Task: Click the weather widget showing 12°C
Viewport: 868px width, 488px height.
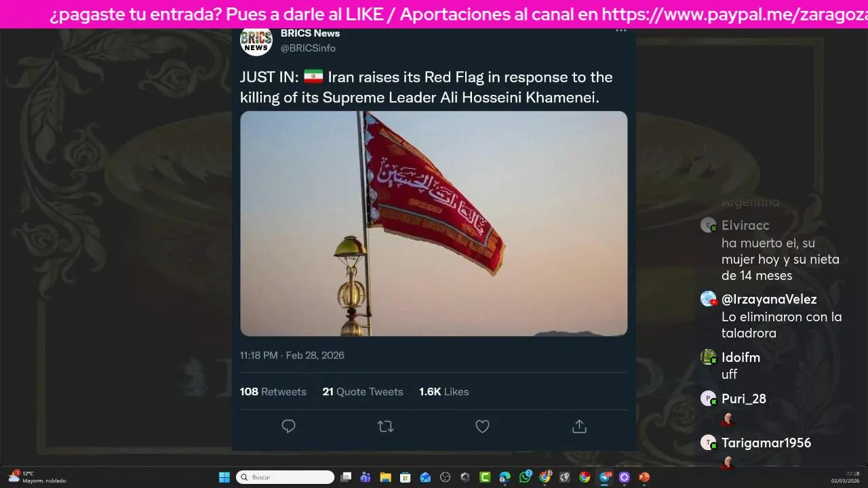Action: tap(37, 477)
